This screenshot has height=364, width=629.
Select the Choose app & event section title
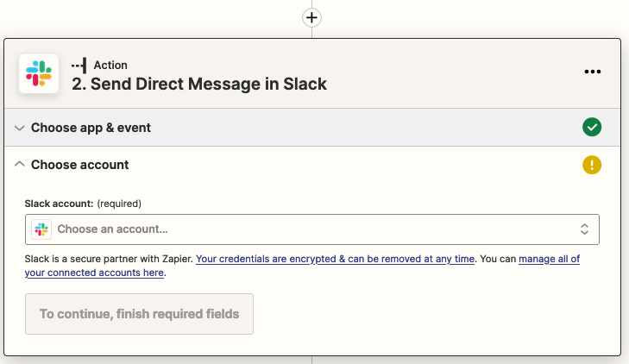tap(91, 128)
